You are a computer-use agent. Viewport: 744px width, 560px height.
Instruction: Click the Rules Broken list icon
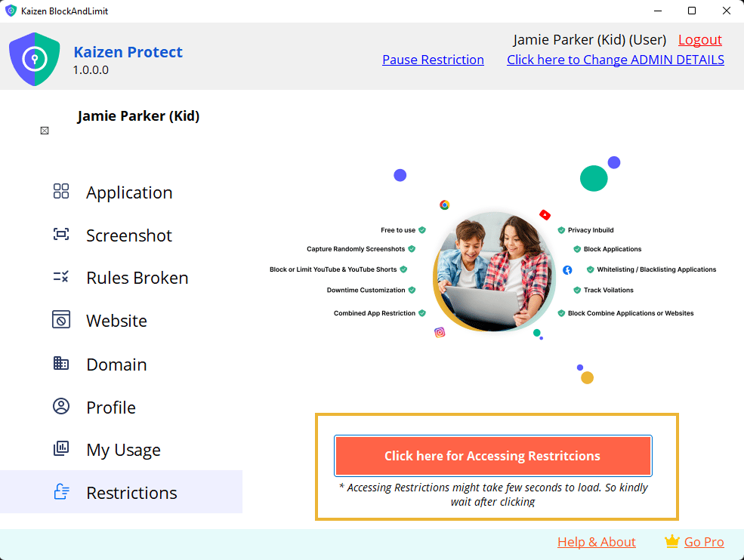(61, 277)
